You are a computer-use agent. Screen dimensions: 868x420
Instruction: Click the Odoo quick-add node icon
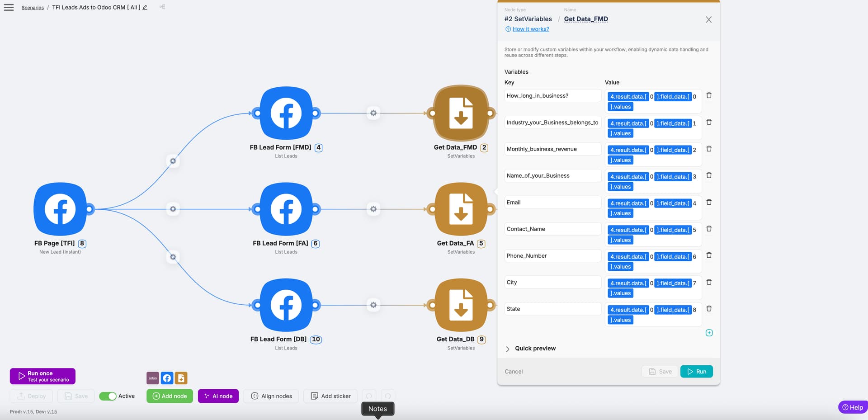[153, 378]
